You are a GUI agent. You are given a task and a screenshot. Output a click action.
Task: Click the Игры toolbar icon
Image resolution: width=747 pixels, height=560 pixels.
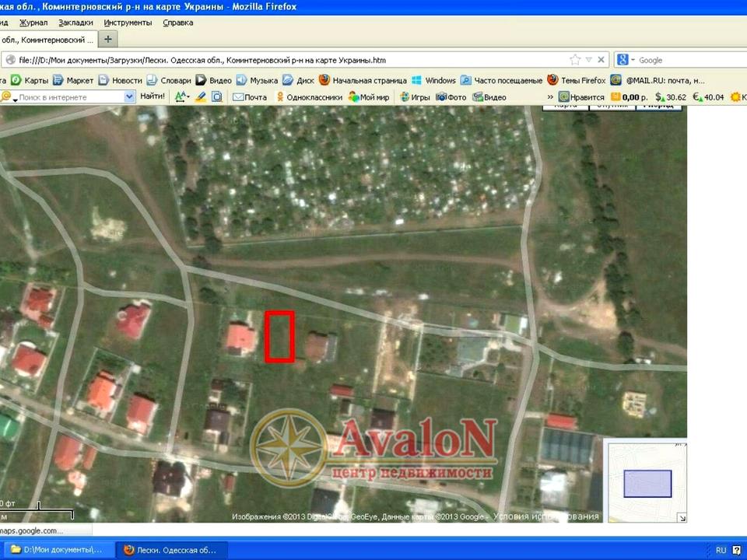tap(405, 97)
